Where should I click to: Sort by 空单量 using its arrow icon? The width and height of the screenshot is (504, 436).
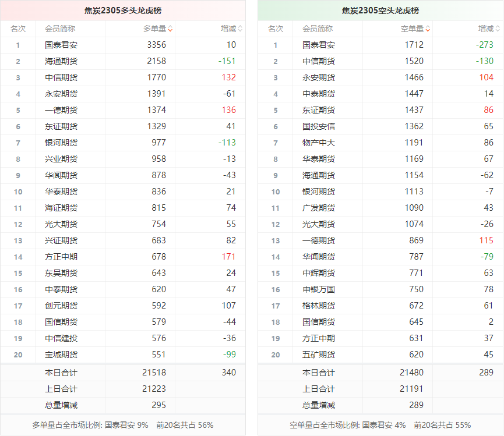[428, 29]
